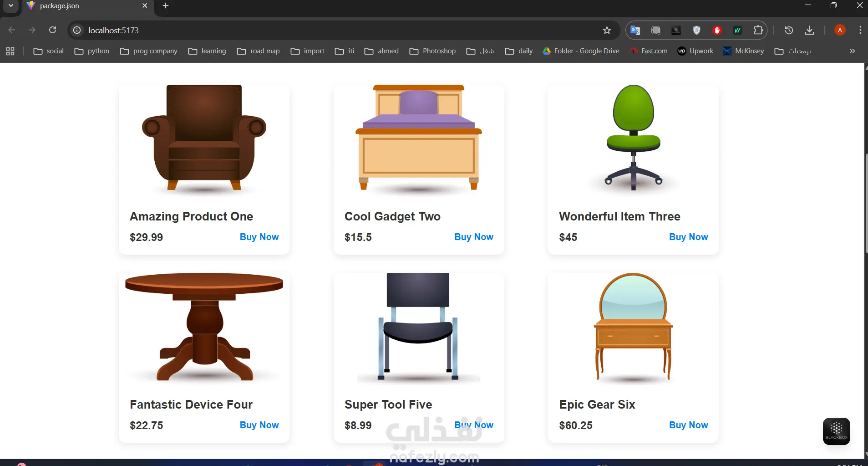Open the ahmed bookmarks folder
The height and width of the screenshot is (466, 868).
381,51
